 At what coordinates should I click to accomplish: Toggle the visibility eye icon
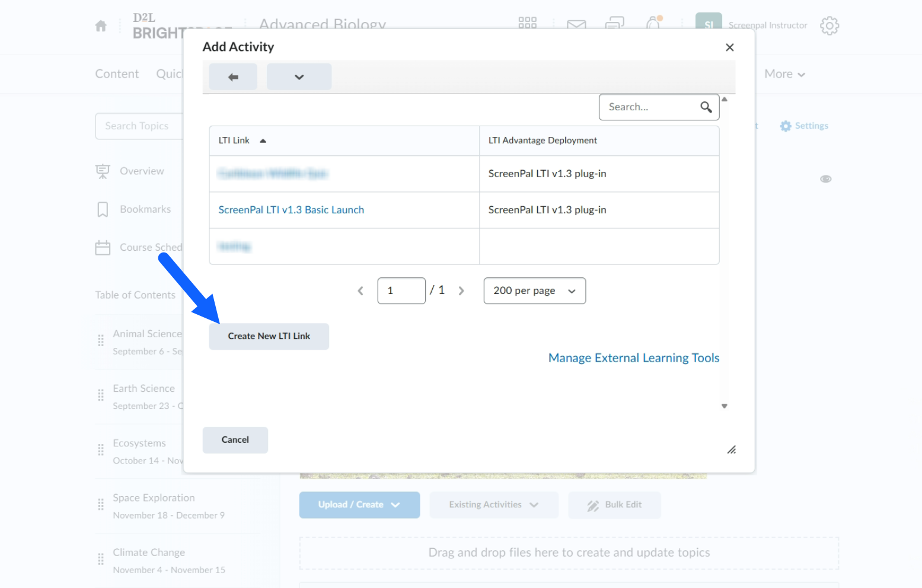coord(825,179)
